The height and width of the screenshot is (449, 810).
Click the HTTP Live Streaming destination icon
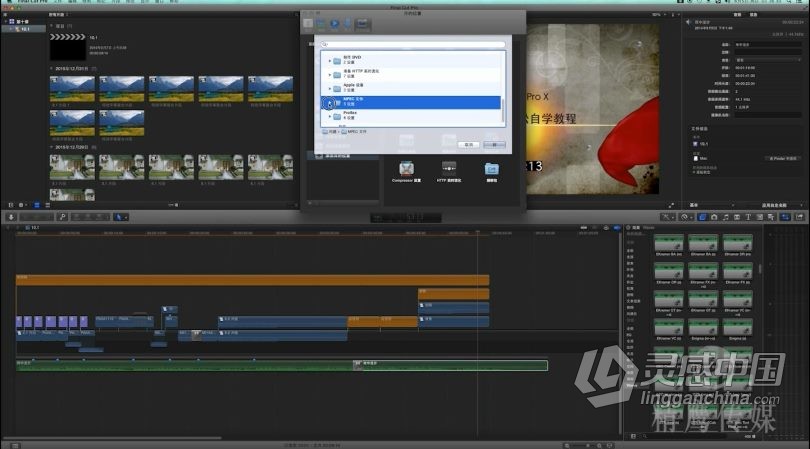pyautogui.click(x=449, y=168)
